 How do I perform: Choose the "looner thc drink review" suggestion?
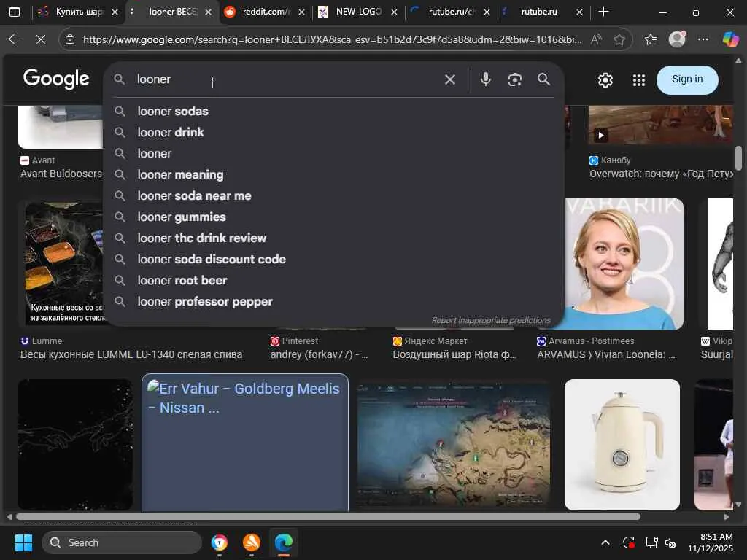click(202, 238)
